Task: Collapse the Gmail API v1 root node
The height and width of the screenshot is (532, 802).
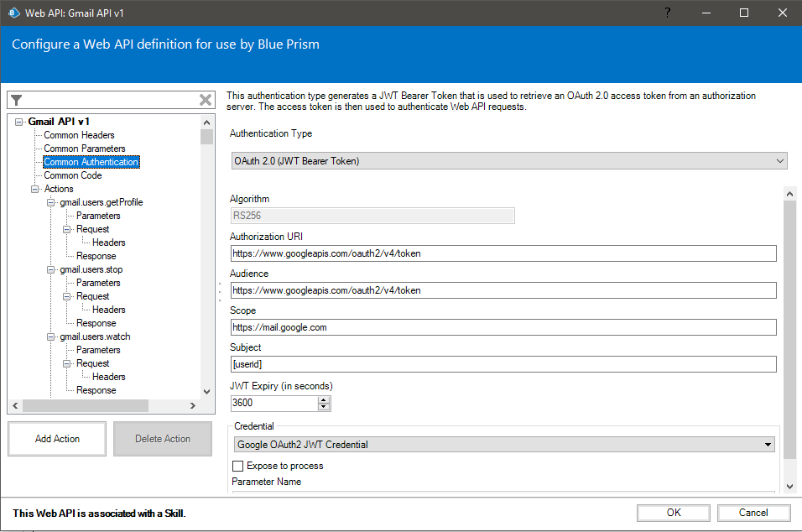Action: [x=19, y=122]
